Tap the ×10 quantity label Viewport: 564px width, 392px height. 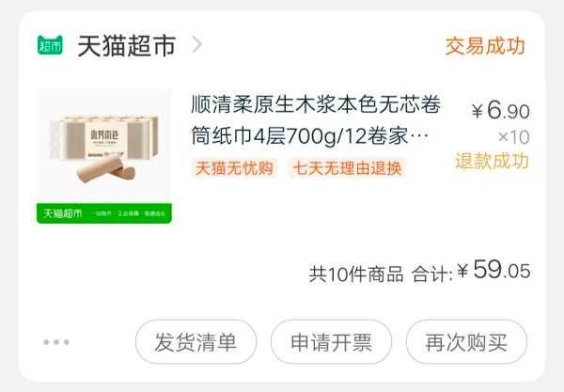click(x=513, y=137)
